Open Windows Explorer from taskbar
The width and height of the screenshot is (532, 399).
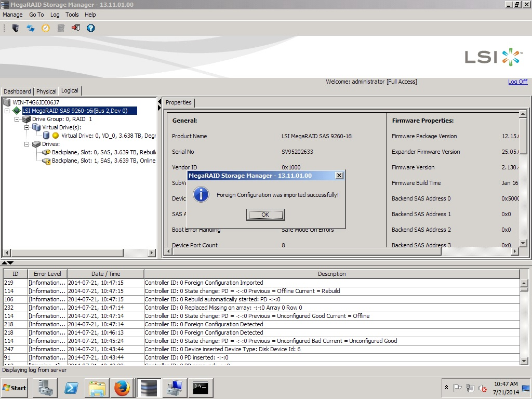tap(97, 388)
